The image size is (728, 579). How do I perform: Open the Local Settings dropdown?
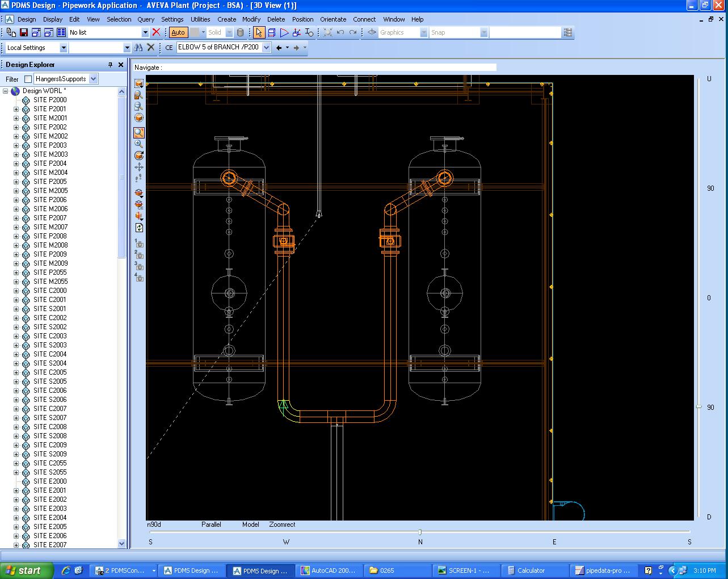coord(64,48)
